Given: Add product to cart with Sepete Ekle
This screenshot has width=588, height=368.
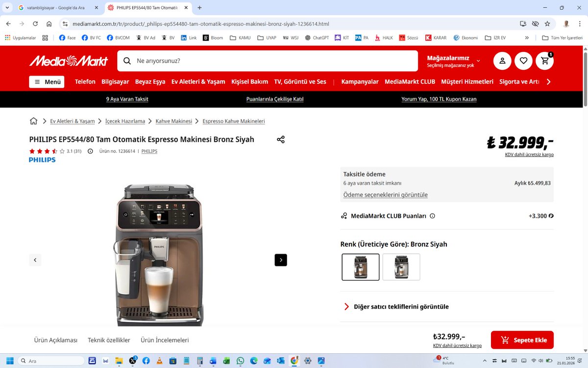Looking at the screenshot, I should [x=522, y=340].
